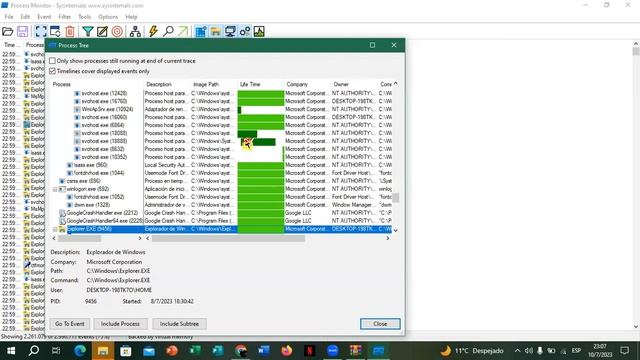The width and height of the screenshot is (640, 360).
Task: Click the Process Tree toolbar icon
Action: [135, 31]
